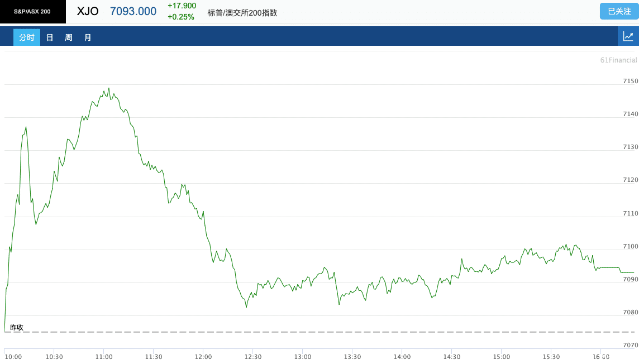Switch to the 月 monthly tab
The height and width of the screenshot is (364, 639).
pyautogui.click(x=88, y=37)
